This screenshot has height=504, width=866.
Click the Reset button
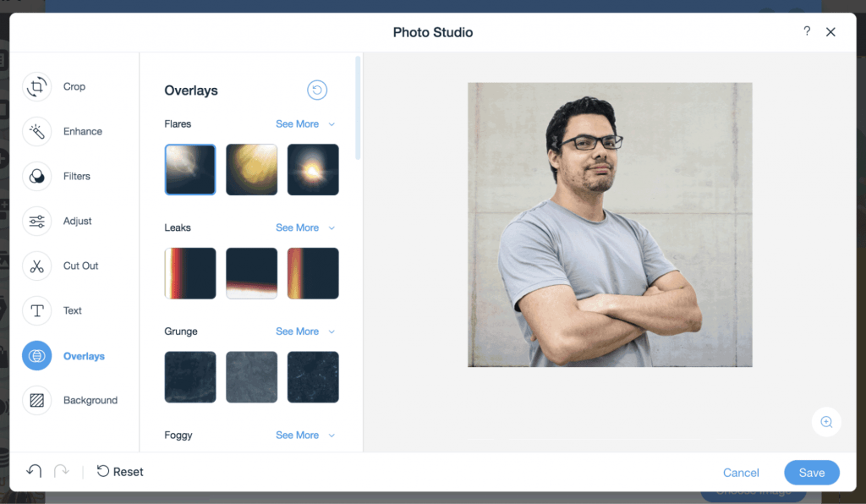(x=120, y=471)
